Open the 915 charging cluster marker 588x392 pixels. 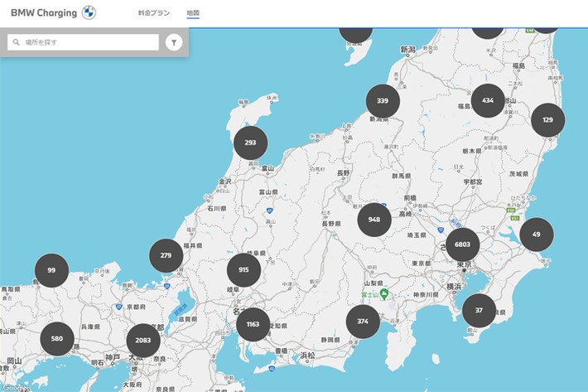pyautogui.click(x=243, y=269)
